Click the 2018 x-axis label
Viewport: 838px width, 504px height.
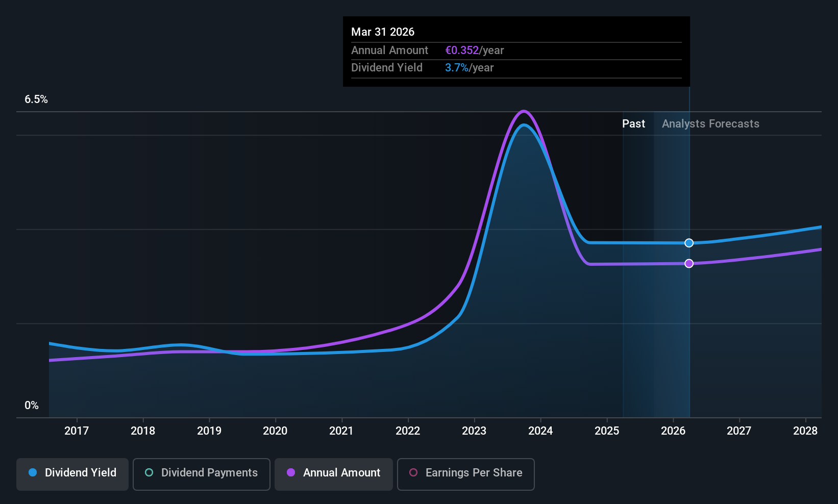click(x=143, y=431)
